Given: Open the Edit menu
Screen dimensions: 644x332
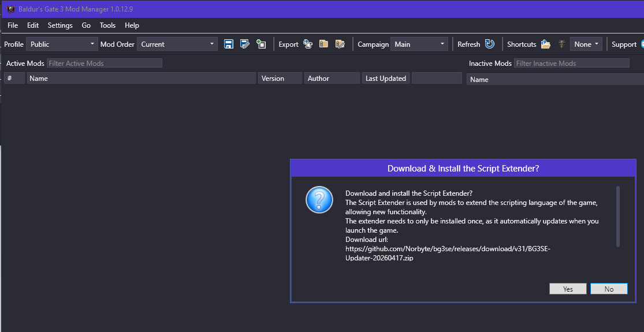Looking at the screenshot, I should [33, 25].
